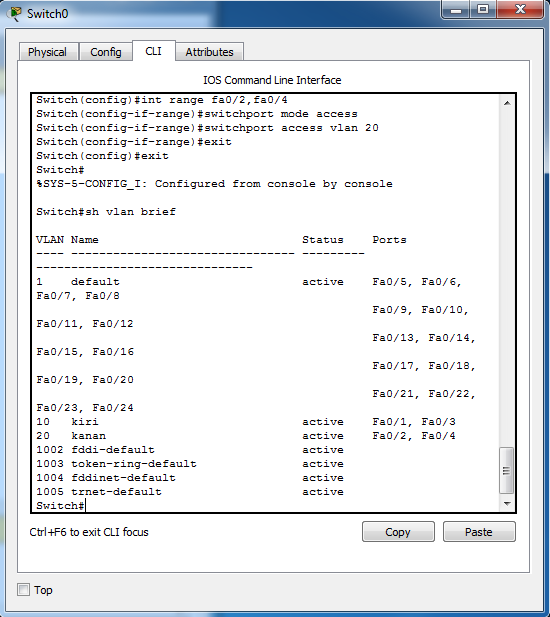Click 'Fa0/2, Fa0/4' ports text
550x617 pixels.
coord(414,436)
